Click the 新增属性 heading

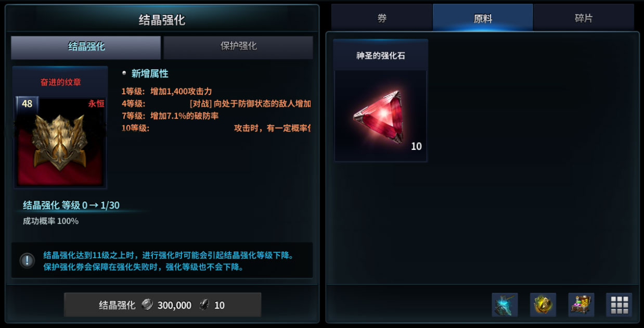150,74
